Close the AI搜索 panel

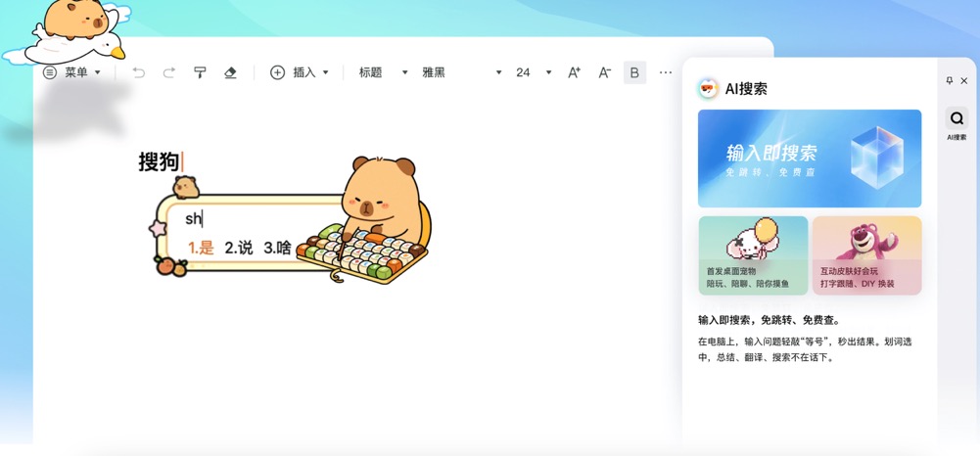point(963,80)
